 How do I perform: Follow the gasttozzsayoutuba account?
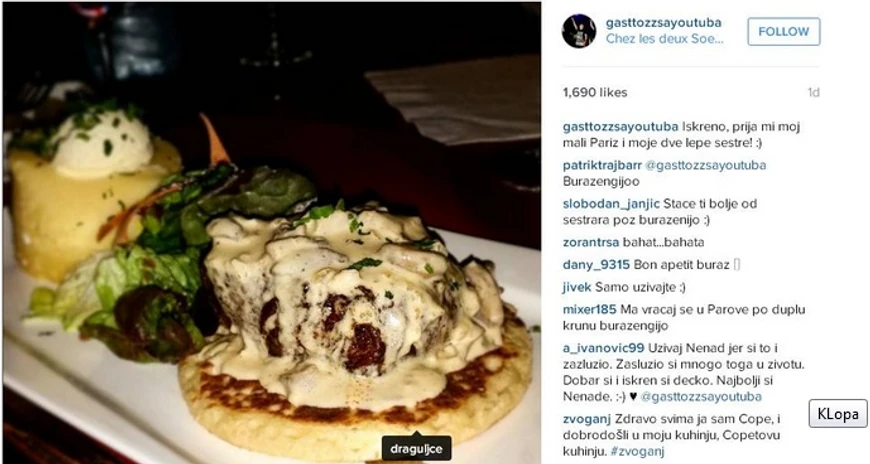(783, 32)
